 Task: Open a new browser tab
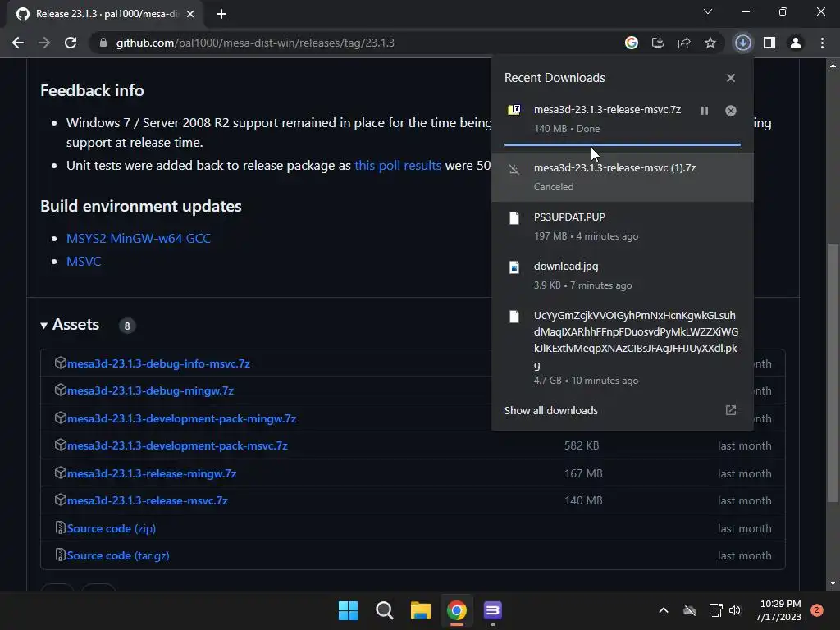coord(221,14)
